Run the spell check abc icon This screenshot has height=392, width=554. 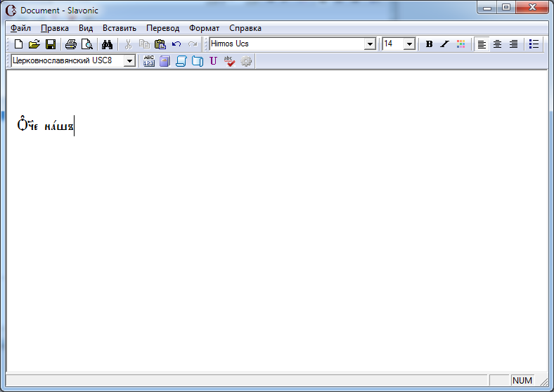tap(229, 61)
